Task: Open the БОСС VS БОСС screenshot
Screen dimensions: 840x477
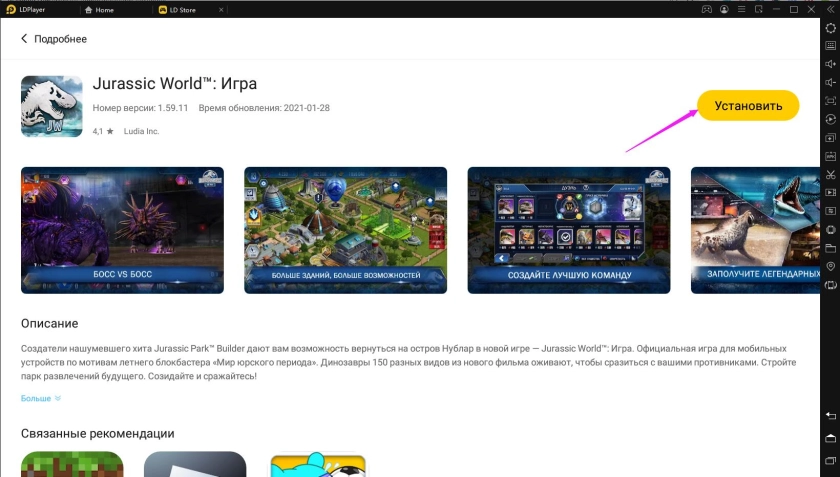Action: coord(122,230)
